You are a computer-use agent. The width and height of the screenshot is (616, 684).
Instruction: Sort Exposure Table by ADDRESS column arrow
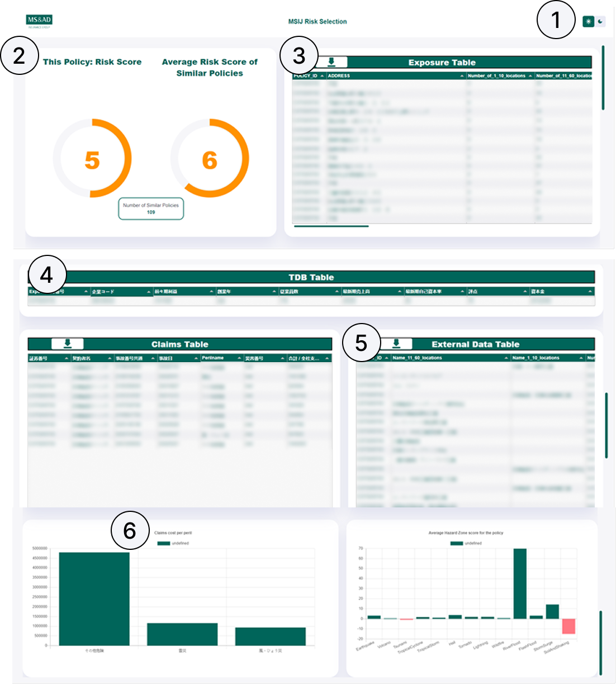462,76
